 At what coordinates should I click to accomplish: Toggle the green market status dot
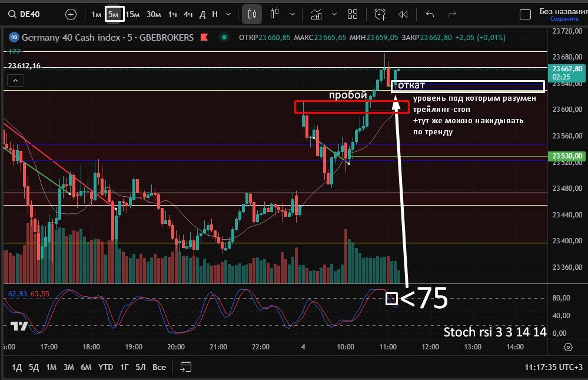click(x=224, y=37)
